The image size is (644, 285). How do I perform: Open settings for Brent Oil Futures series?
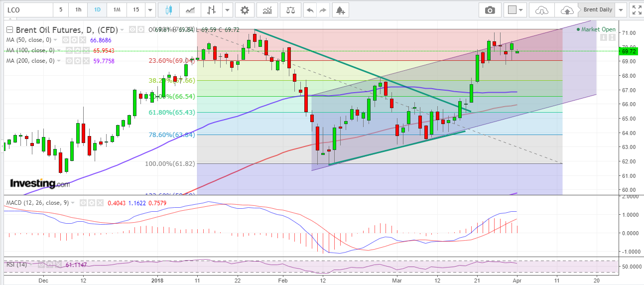[x=141, y=30]
